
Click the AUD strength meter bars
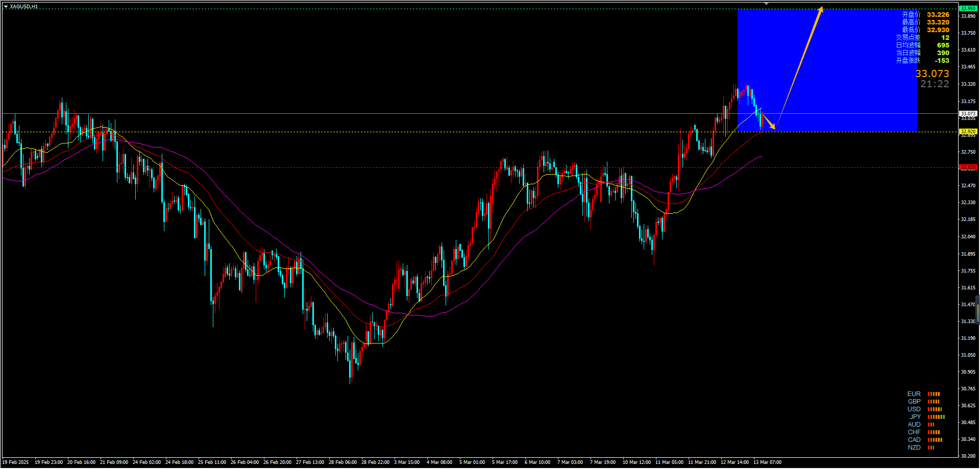click(931, 425)
